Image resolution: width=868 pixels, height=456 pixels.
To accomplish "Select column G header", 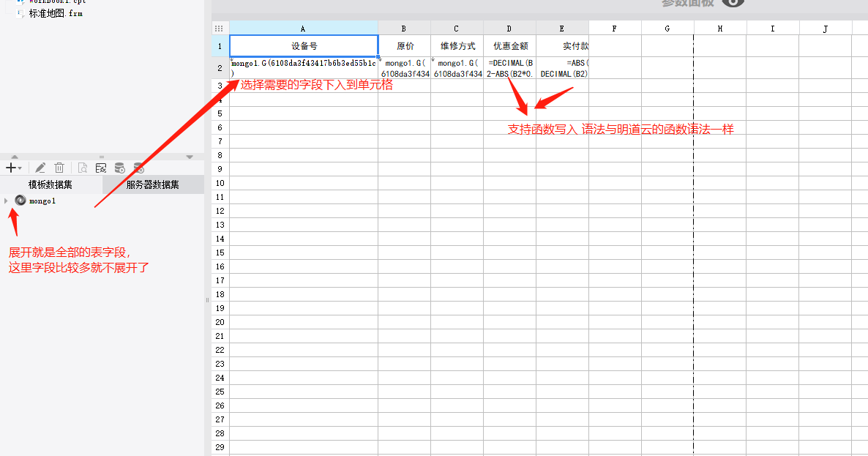I will coord(667,29).
